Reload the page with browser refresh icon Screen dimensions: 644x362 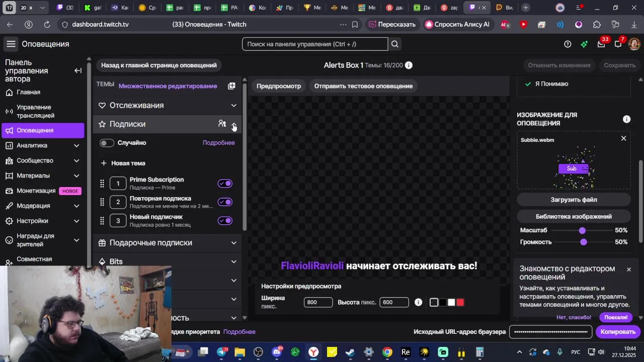(x=47, y=24)
